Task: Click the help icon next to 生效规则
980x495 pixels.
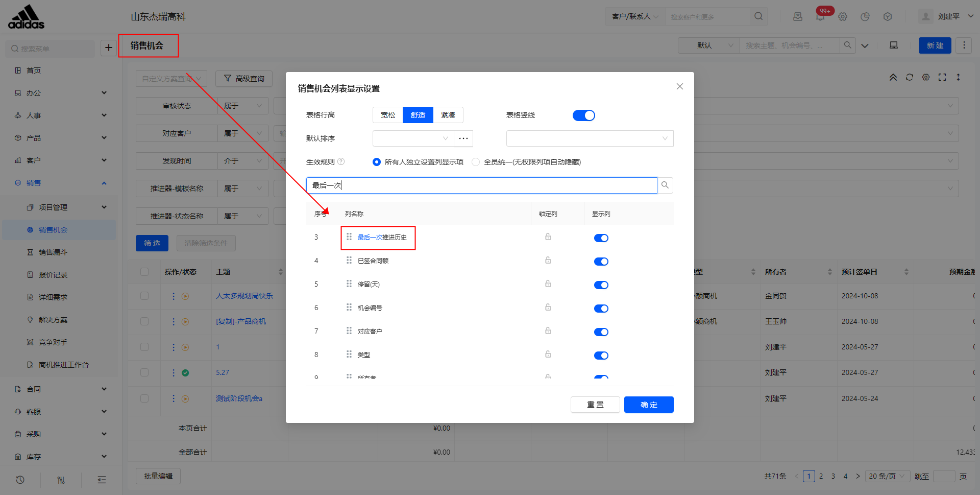Action: 341,162
